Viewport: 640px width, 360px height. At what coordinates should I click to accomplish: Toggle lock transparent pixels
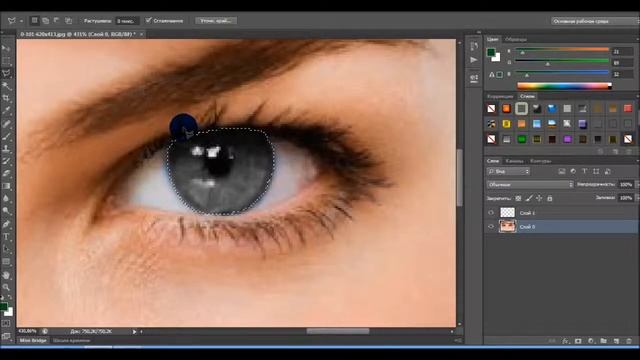coord(518,198)
